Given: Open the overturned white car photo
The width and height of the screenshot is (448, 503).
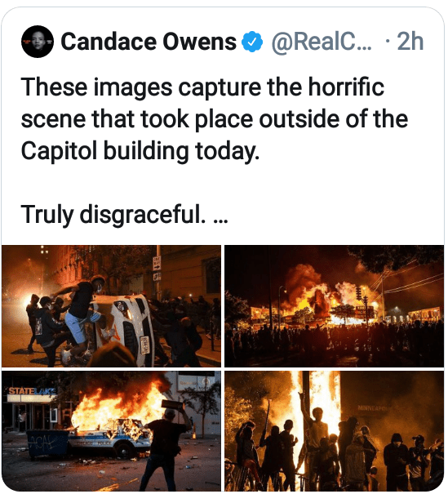Looking at the screenshot, I should pyautogui.click(x=111, y=306).
